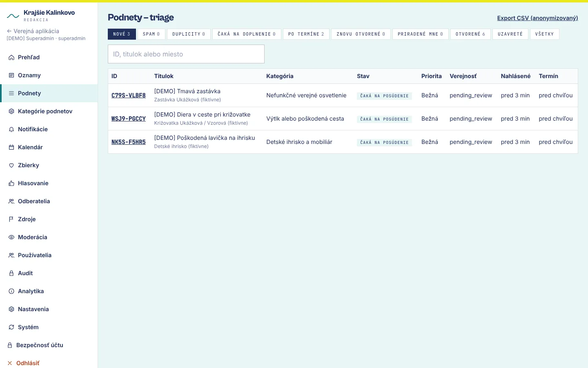Open Bezpečnosť účtu in sidebar
588x368 pixels.
click(49, 345)
